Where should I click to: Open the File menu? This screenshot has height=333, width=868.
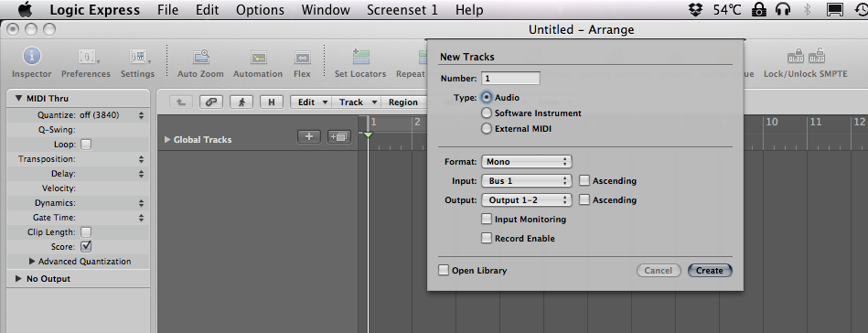(167, 10)
